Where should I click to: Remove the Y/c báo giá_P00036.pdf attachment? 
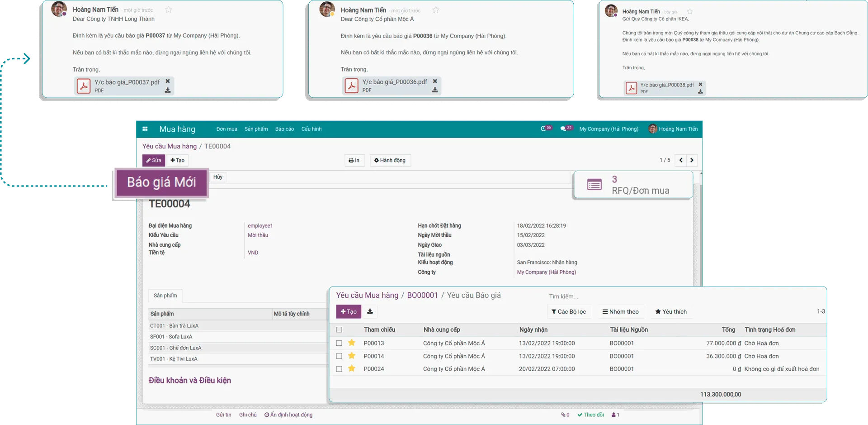435,81
